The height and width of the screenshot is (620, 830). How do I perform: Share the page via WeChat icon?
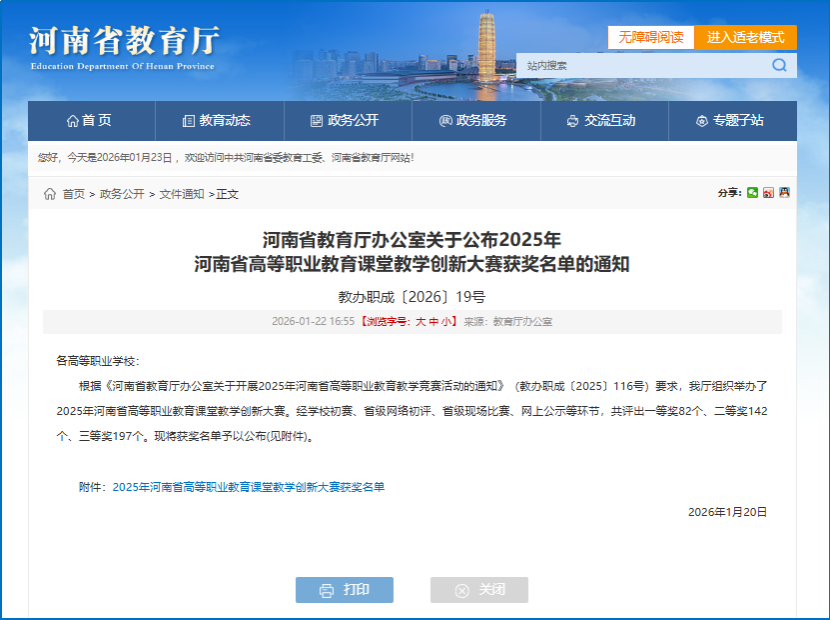tap(753, 193)
